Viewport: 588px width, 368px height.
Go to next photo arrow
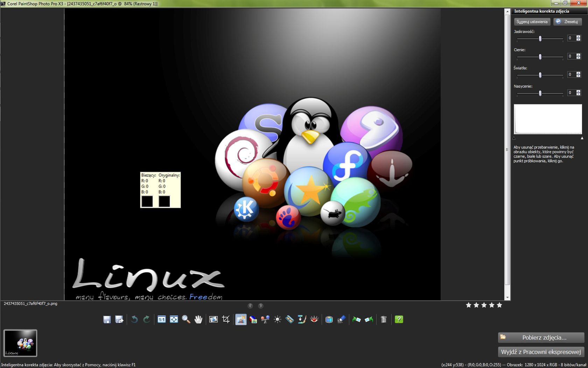pyautogui.click(x=261, y=306)
